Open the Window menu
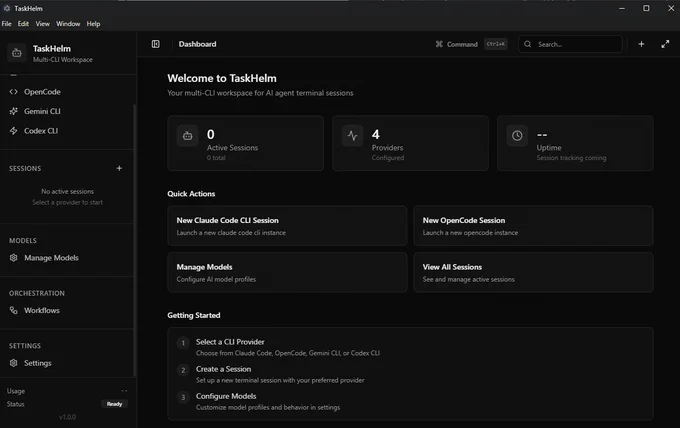The image size is (680, 428). (x=68, y=24)
